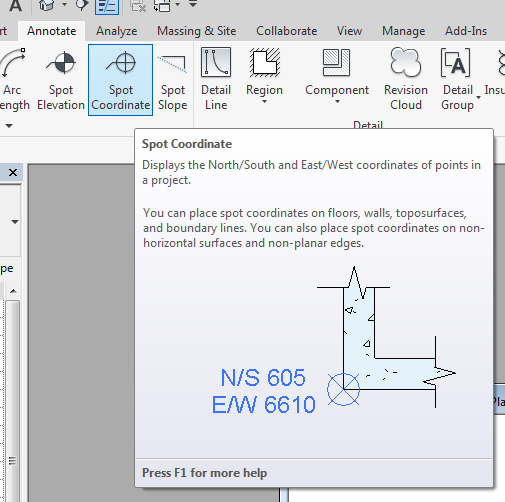Screen dimensions: 505x502
Task: Click the Region tool icon
Action: [x=265, y=63]
